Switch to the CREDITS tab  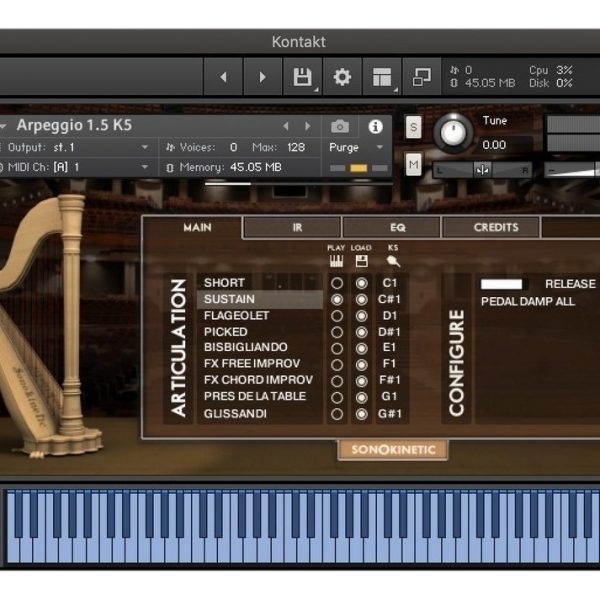click(496, 228)
